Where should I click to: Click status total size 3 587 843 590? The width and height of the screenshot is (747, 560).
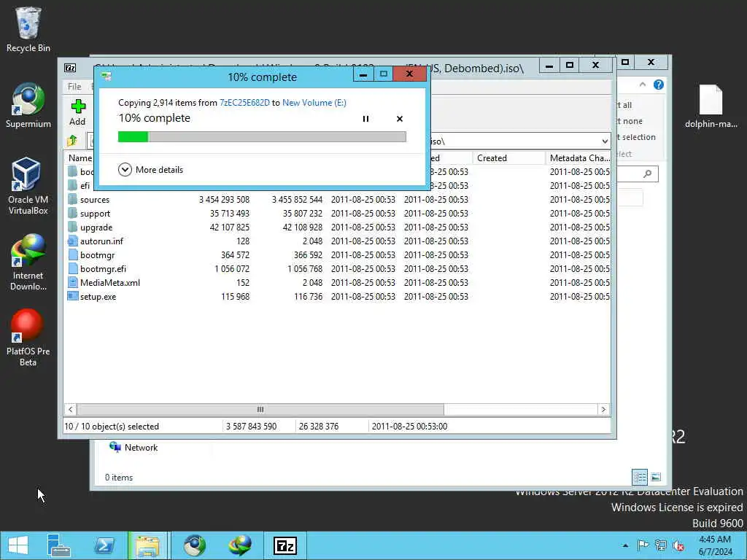click(x=251, y=426)
